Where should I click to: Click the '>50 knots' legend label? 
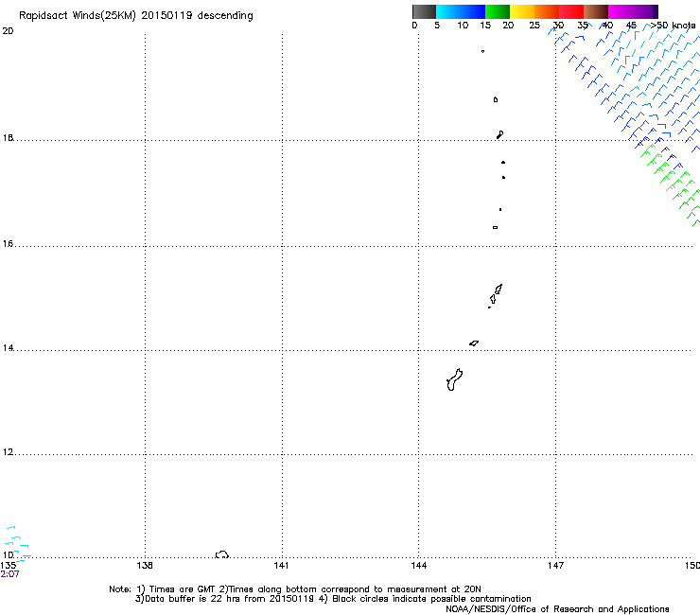tap(673, 26)
